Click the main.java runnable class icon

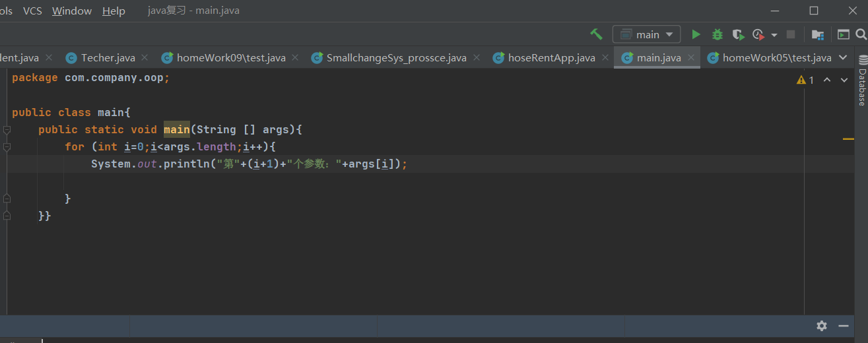click(627, 58)
